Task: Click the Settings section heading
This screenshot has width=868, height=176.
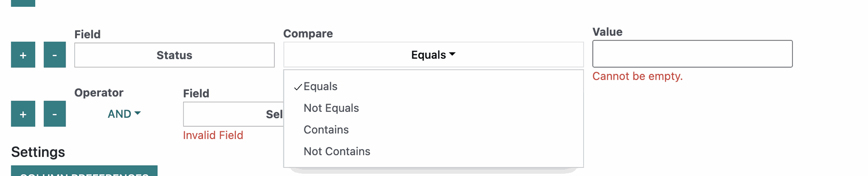Action: pyautogui.click(x=38, y=152)
